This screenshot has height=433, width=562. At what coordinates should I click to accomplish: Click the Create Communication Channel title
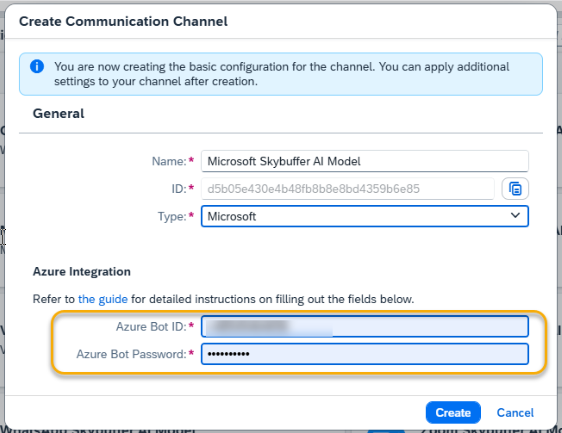pyautogui.click(x=123, y=22)
